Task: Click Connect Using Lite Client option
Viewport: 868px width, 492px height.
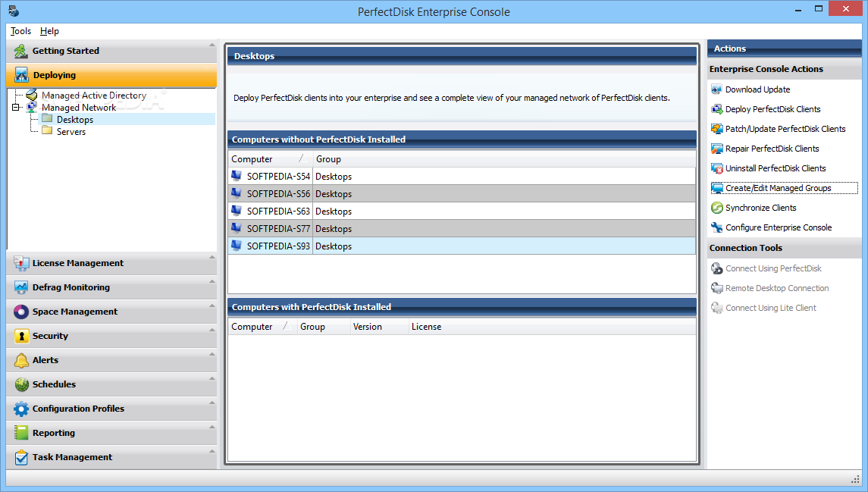Action: point(770,308)
